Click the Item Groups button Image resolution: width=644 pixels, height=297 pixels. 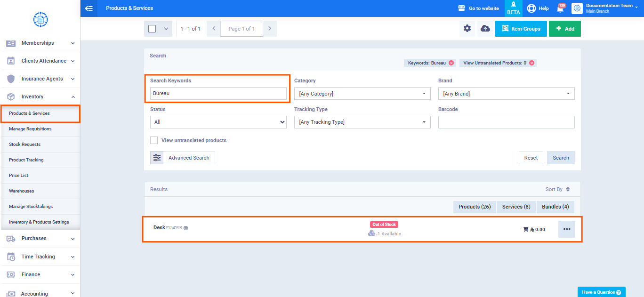point(521,29)
